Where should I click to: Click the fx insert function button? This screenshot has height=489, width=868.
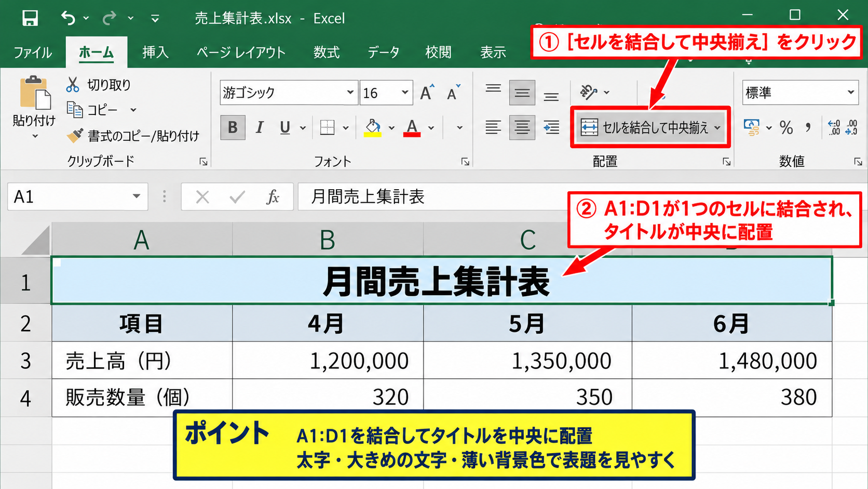(x=273, y=197)
